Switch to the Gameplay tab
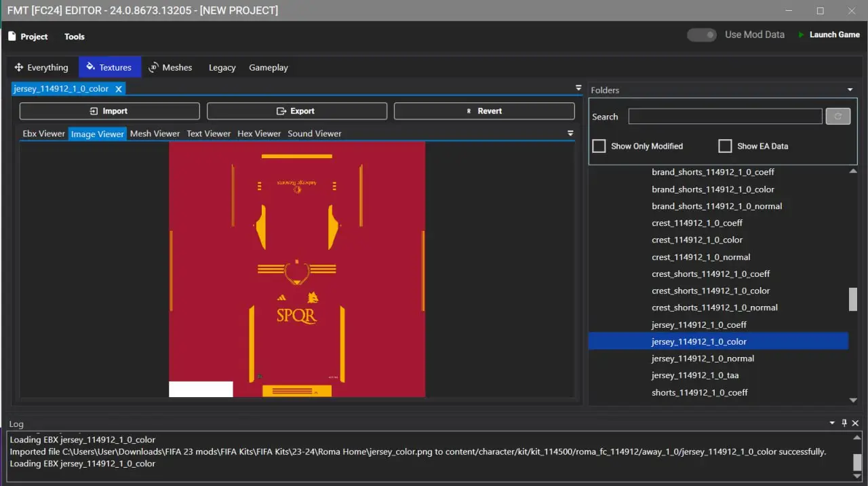 click(269, 67)
